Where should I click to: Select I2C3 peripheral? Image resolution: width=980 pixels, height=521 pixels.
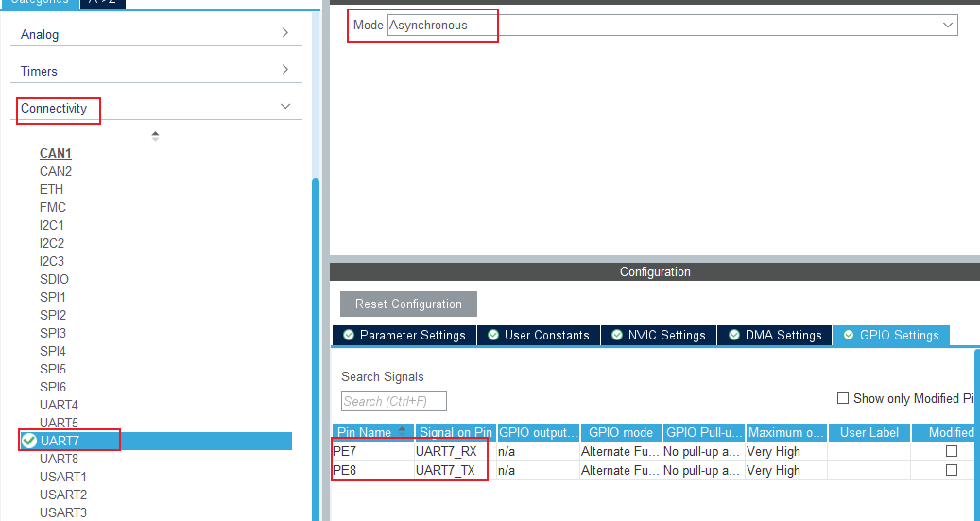pyautogui.click(x=52, y=261)
